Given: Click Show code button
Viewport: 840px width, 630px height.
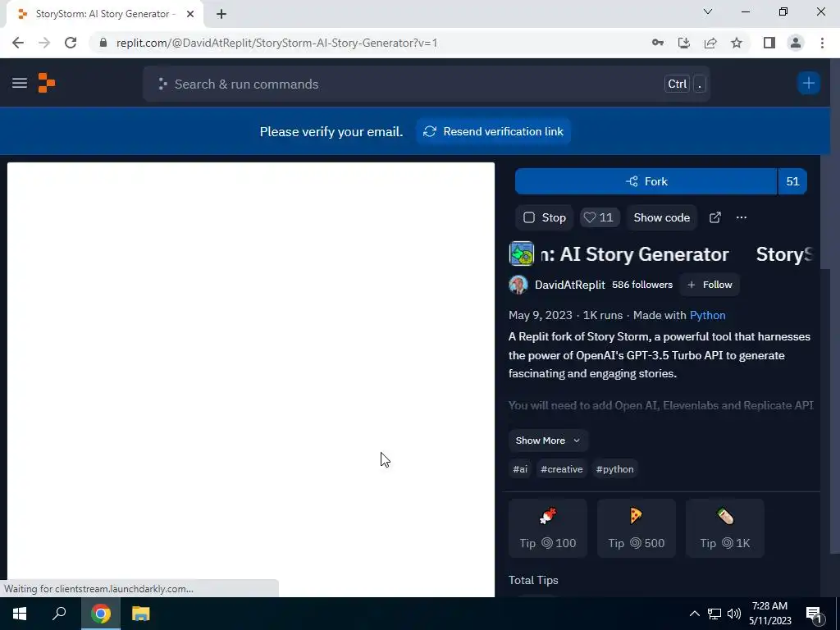Looking at the screenshot, I should tap(662, 217).
